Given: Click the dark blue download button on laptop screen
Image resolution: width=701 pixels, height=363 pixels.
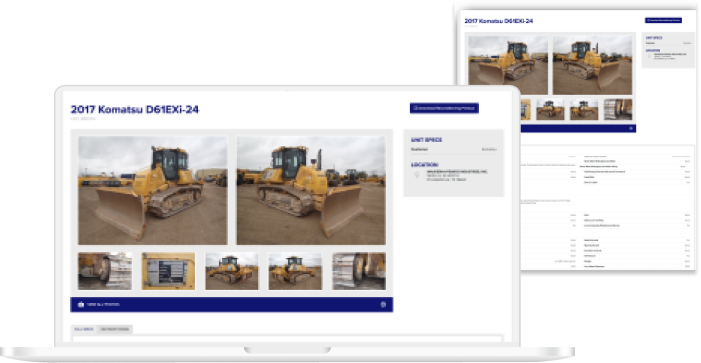Looking at the screenshot, I should 444,108.
